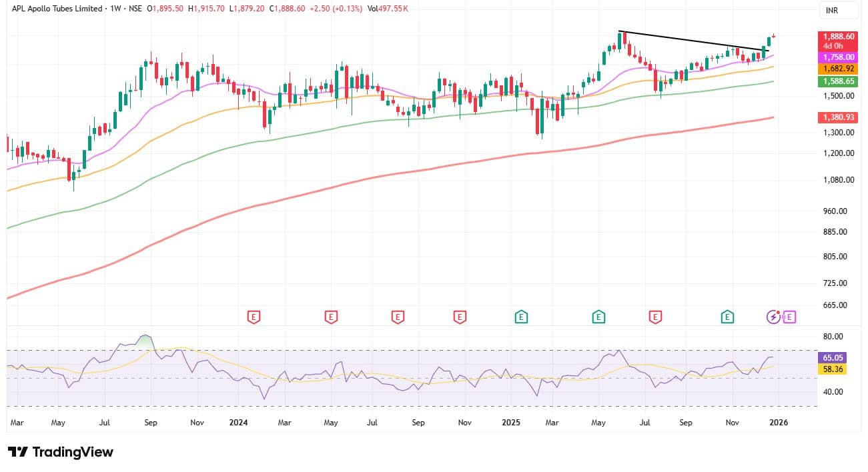Click the 960.00 price axis level
This screenshot has height=472, width=868.
836,211
